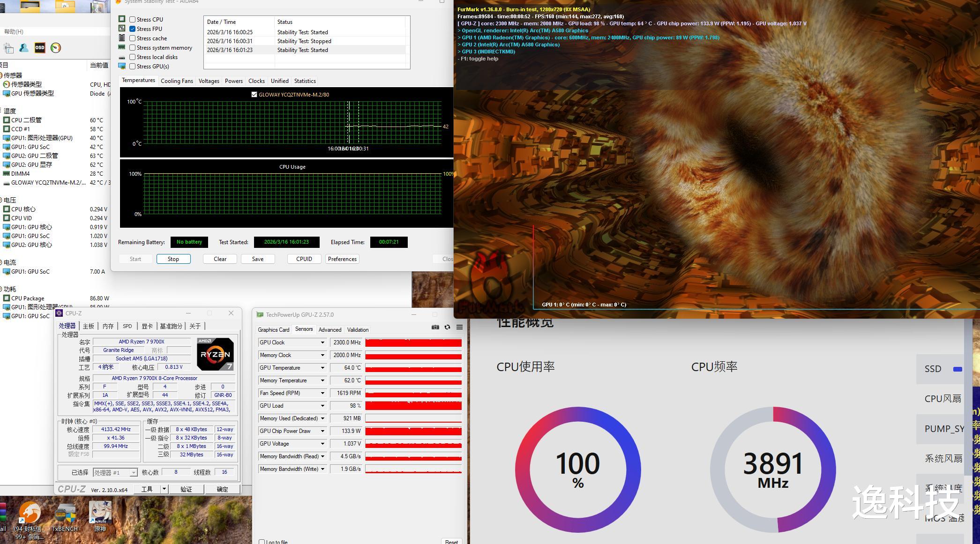Select CPU Package power row

coord(28,298)
